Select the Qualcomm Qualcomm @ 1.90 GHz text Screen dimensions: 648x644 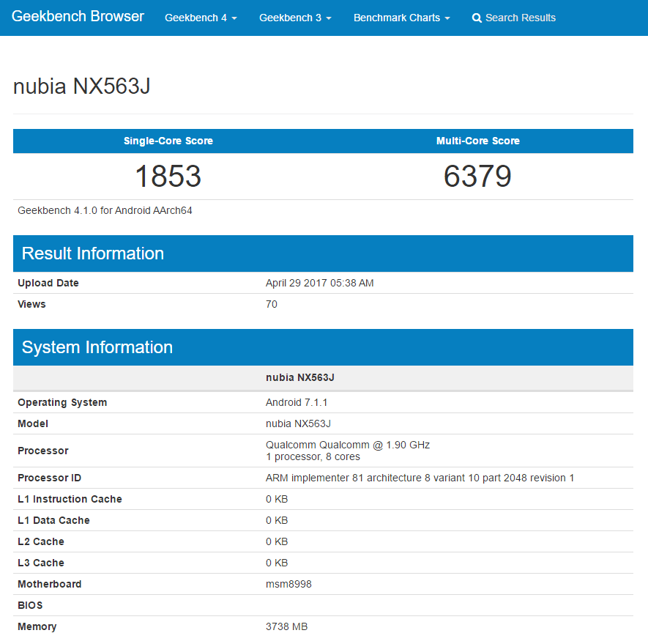(348, 445)
